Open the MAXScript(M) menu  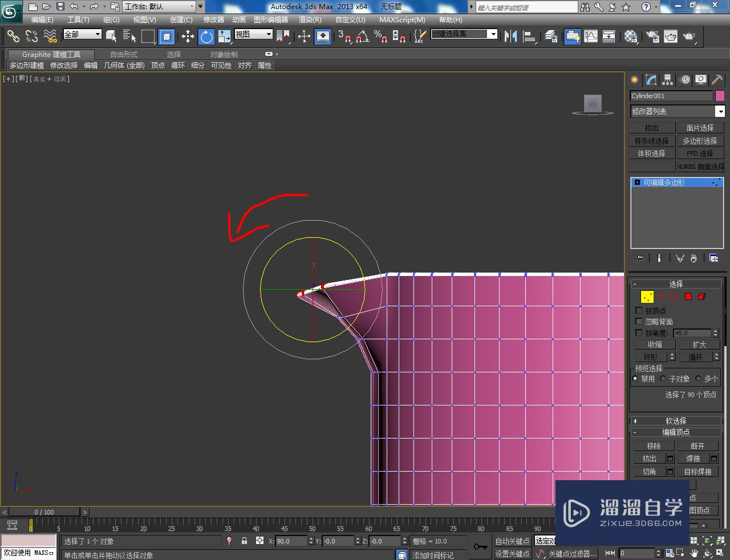pyautogui.click(x=402, y=19)
